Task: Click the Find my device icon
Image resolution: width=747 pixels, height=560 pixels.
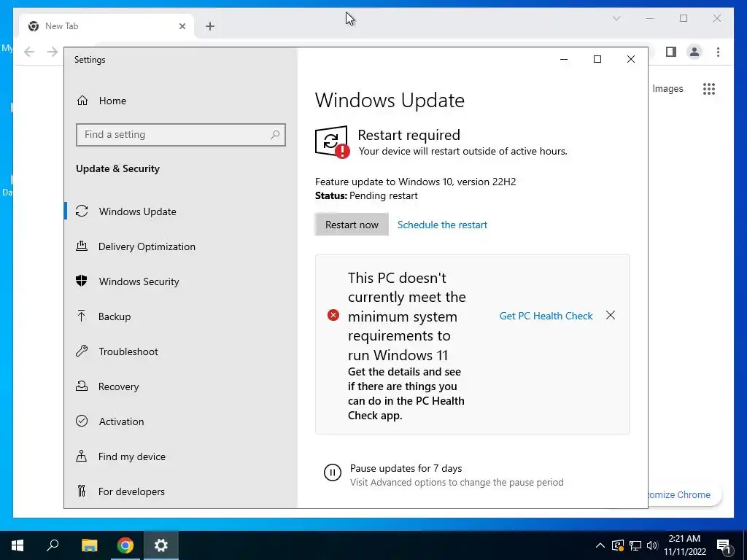Action: (x=82, y=456)
